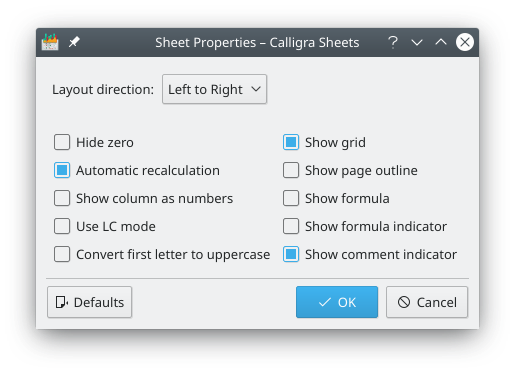This screenshot has height=373, width=515.
Task: Click the question mark help icon
Action: 393,42
